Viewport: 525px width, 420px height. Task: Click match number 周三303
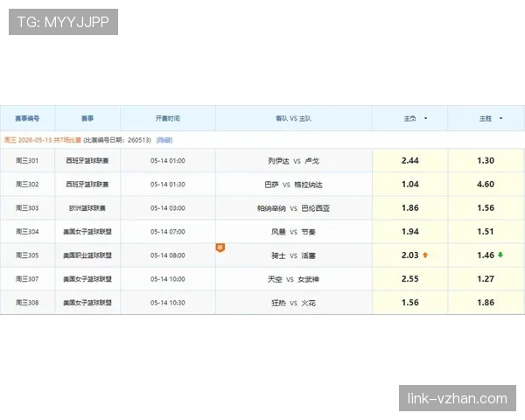tap(27, 208)
